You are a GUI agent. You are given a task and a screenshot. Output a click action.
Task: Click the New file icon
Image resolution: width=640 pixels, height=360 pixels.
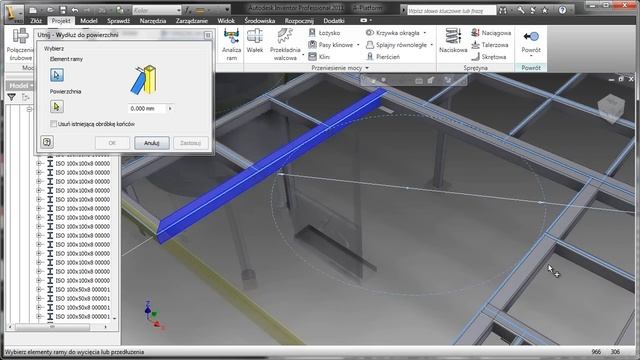[33, 10]
